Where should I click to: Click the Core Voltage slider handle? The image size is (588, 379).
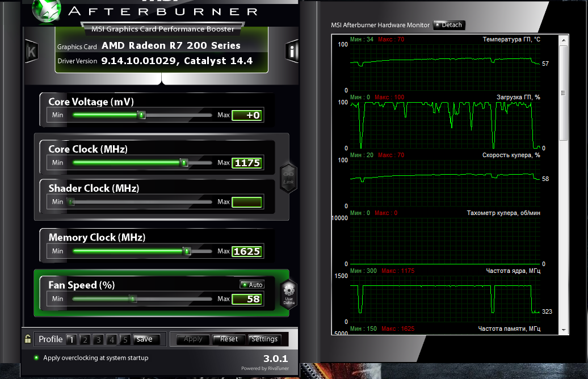(142, 115)
